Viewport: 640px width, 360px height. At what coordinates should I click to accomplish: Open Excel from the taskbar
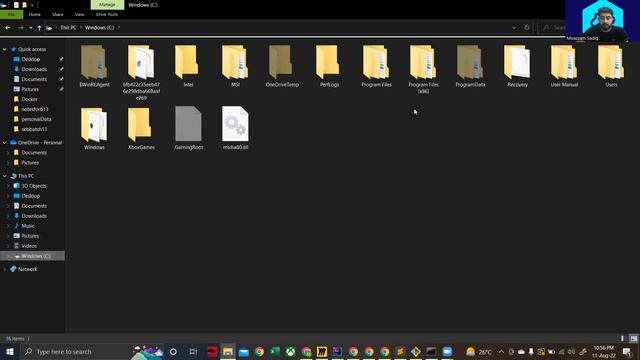click(275, 351)
